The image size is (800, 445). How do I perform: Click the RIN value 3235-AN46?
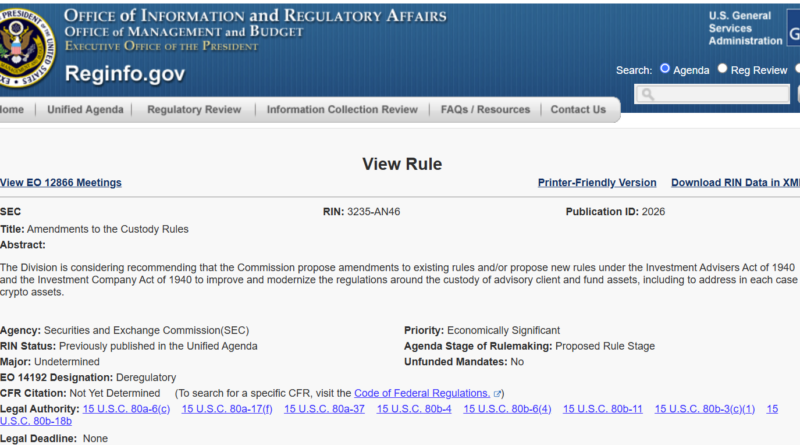(373, 212)
